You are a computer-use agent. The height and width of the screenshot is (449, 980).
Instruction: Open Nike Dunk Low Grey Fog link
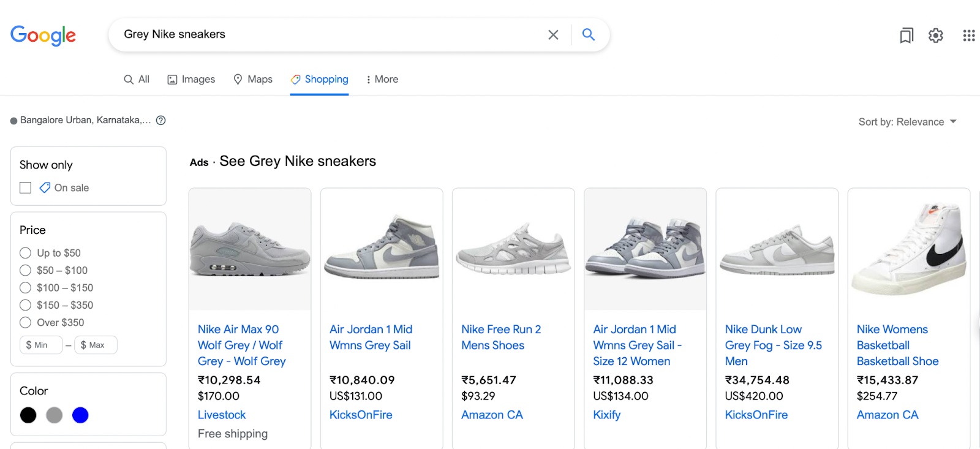pos(774,345)
